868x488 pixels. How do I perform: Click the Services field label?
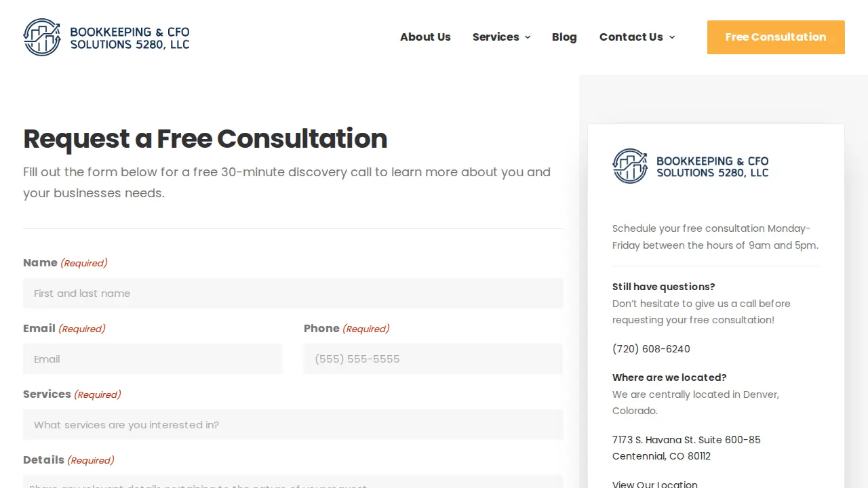coord(47,394)
